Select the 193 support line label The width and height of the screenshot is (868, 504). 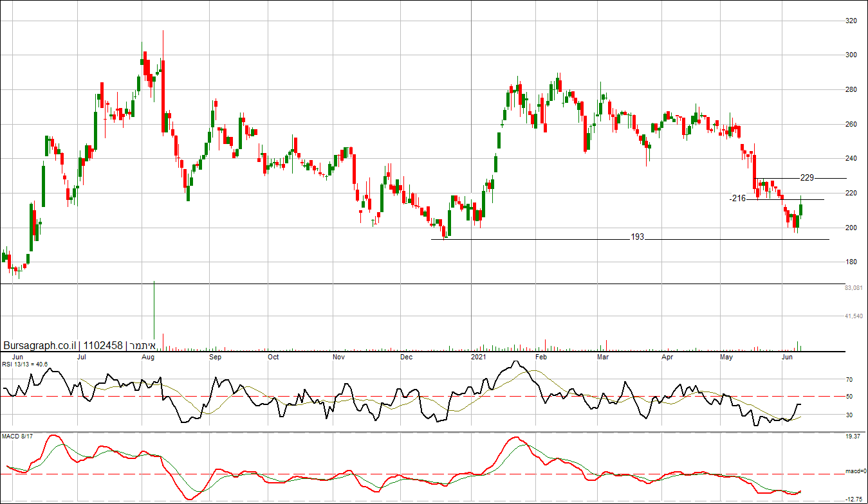(637, 237)
